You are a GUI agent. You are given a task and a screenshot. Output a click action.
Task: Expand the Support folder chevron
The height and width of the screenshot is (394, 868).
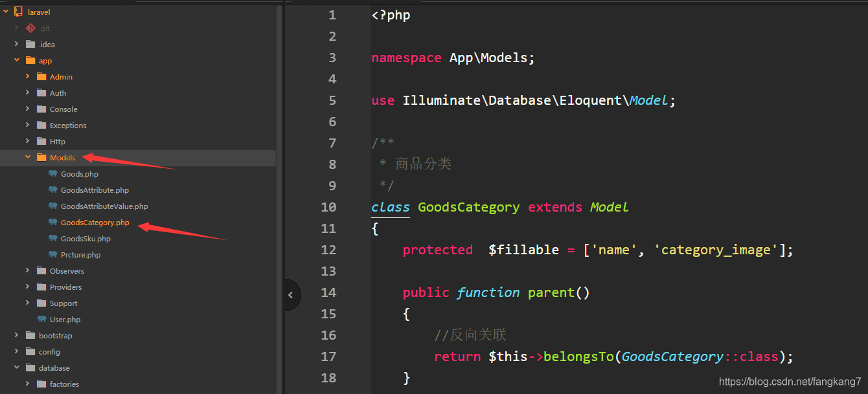click(28, 303)
